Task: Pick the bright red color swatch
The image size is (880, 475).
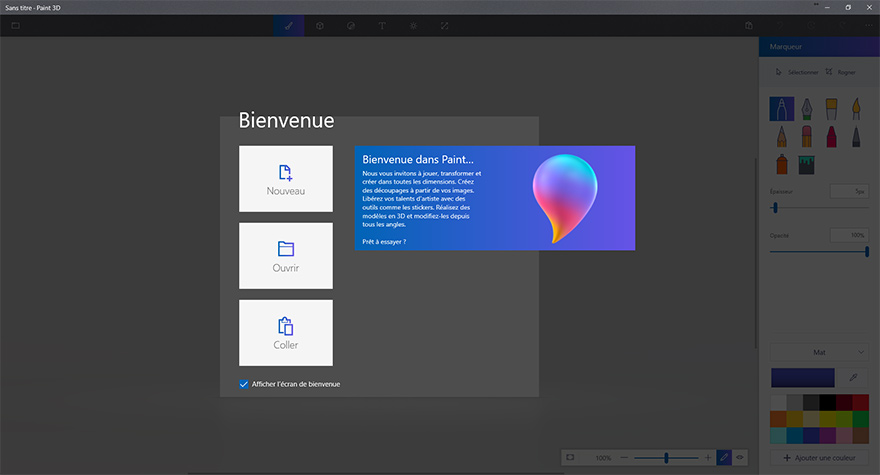Action: pyautogui.click(x=860, y=403)
